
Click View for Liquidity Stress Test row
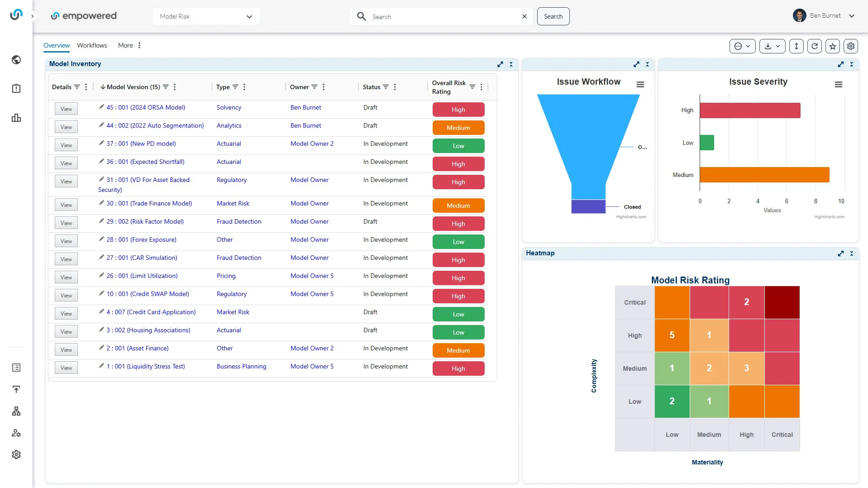66,368
